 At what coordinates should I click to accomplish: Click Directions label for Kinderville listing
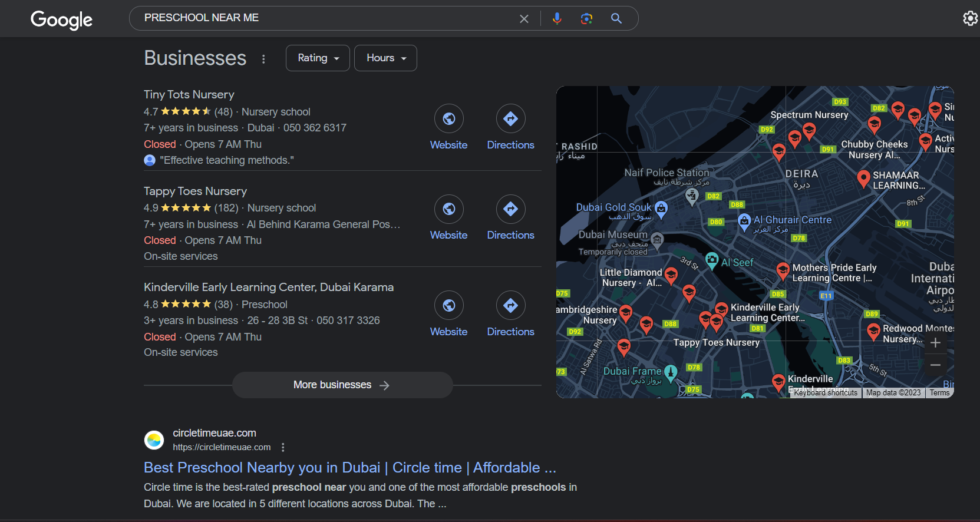pyautogui.click(x=511, y=332)
